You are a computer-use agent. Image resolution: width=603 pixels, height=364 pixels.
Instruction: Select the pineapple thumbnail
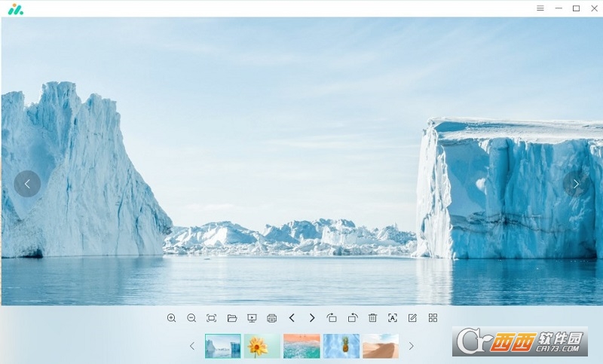[x=341, y=346]
